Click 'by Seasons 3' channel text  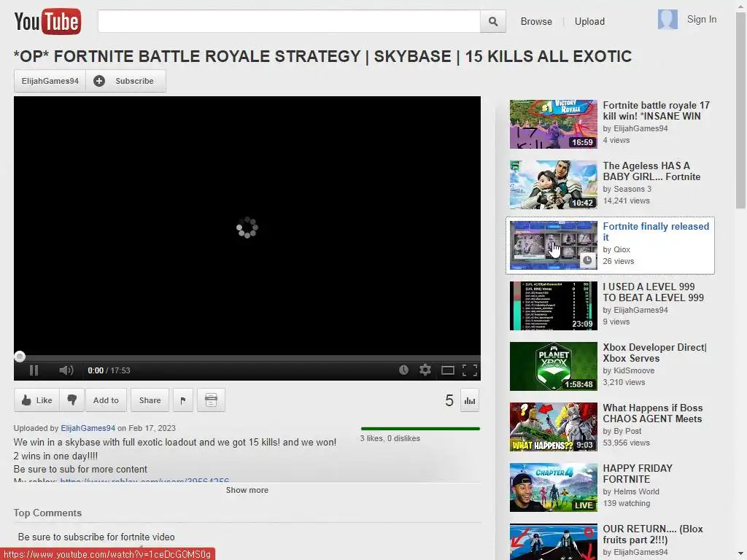coord(627,189)
